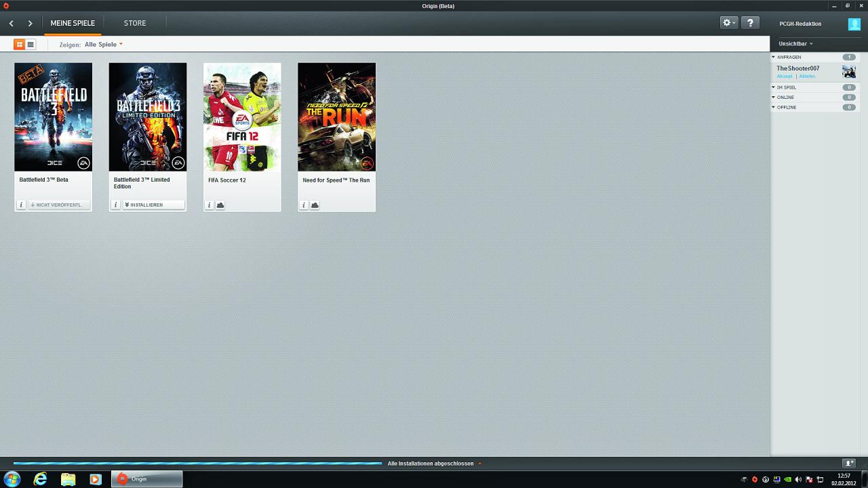Open the Meine Spiele tab

pos(73,23)
